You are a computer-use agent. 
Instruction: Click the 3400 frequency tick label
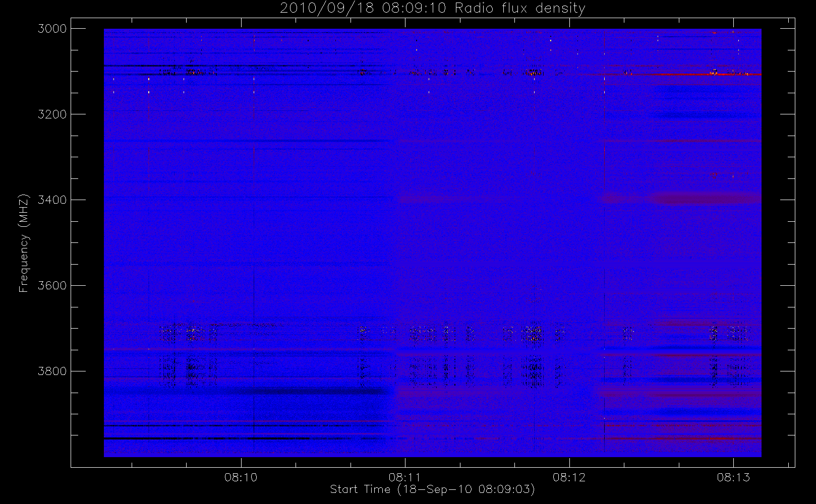tap(52, 200)
